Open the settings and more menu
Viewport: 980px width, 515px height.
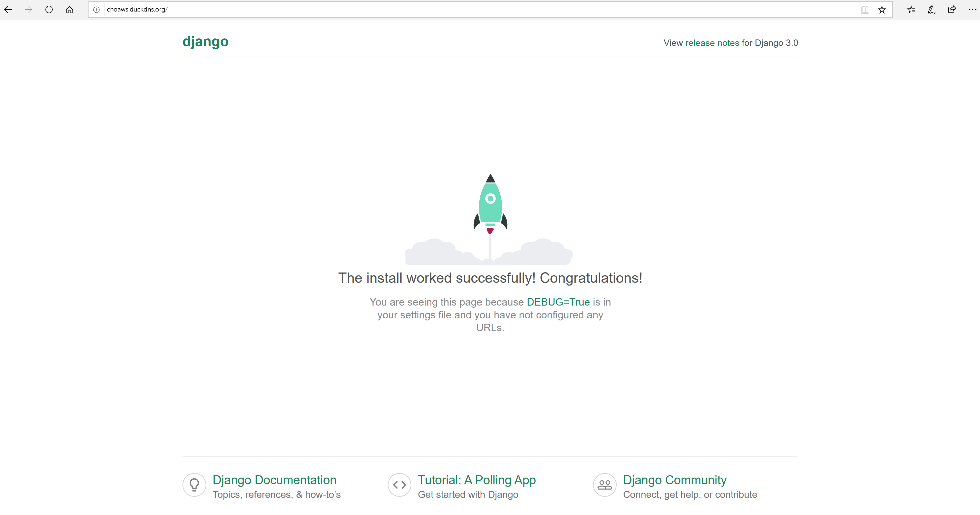[972, 10]
